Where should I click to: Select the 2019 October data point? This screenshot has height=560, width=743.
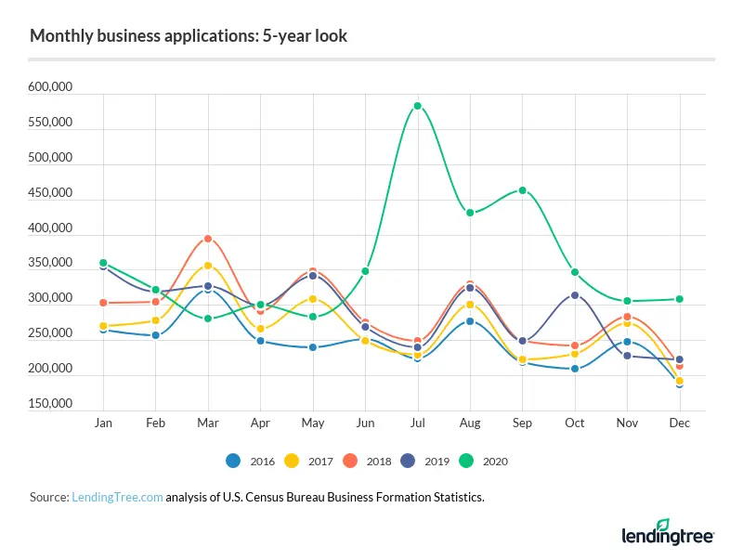click(575, 295)
